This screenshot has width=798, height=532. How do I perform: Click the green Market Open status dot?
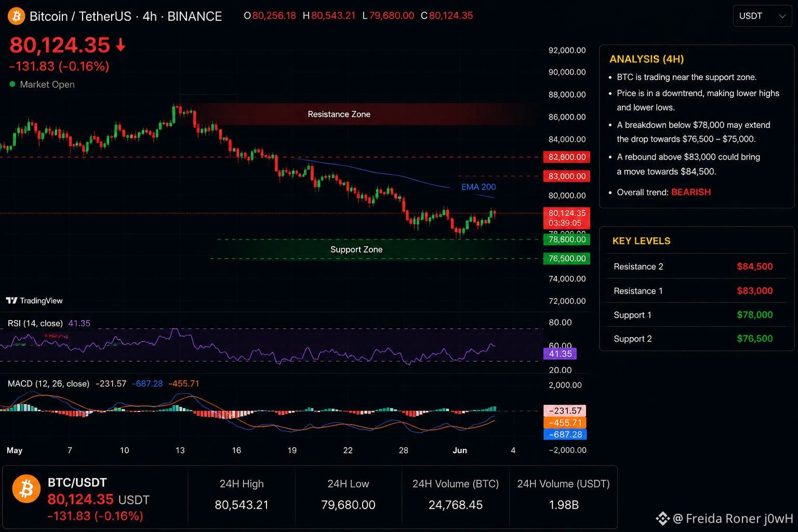coord(12,84)
